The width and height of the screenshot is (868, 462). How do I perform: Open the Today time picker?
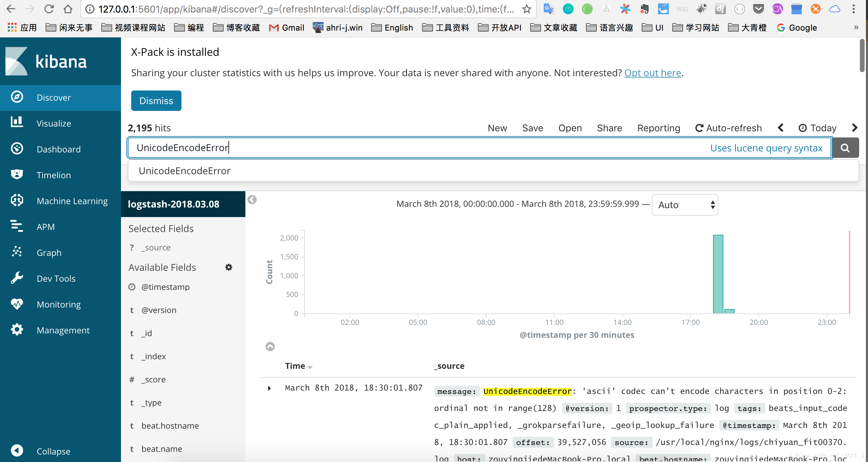[817, 128]
